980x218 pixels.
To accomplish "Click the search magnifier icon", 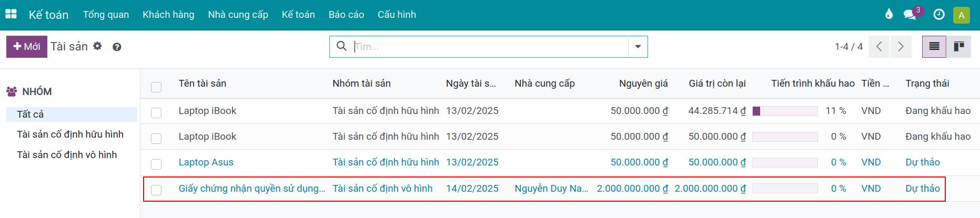I will pyautogui.click(x=341, y=46).
